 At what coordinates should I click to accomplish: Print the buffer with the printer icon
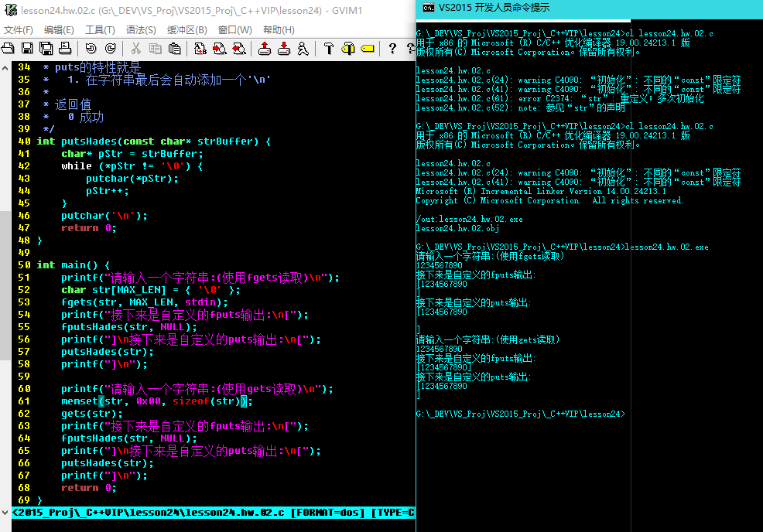coord(65,49)
